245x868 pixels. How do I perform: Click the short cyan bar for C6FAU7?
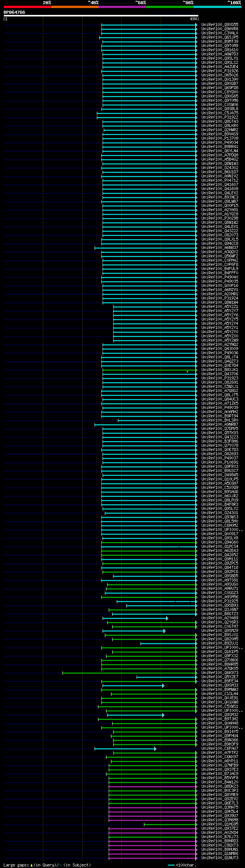pos(125,749)
